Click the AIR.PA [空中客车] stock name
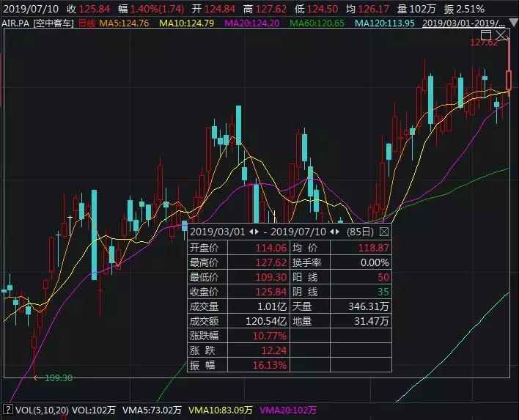 click(37, 23)
